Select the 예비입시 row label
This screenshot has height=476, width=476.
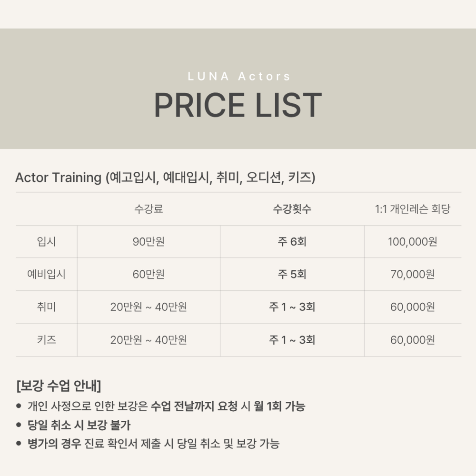click(47, 274)
